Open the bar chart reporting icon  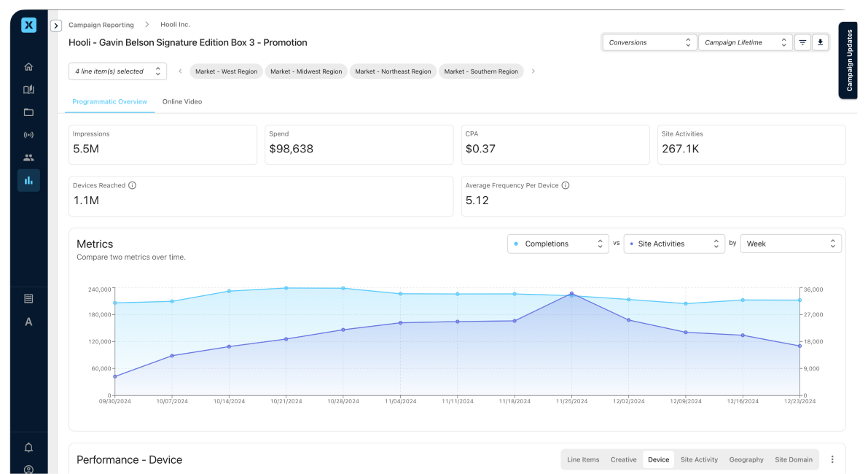tap(28, 181)
